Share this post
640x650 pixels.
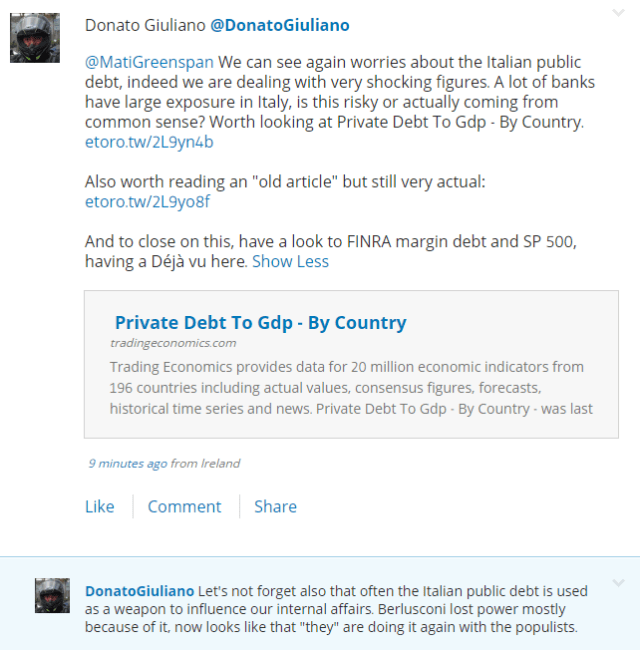coord(275,507)
